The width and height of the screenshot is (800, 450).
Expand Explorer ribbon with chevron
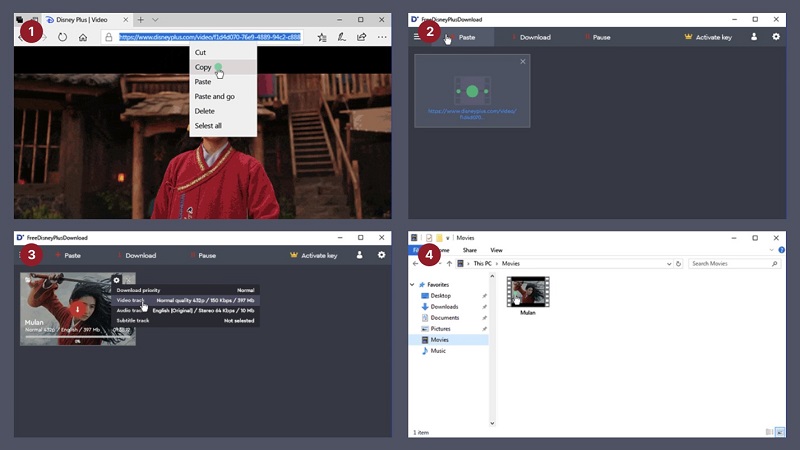[771, 251]
